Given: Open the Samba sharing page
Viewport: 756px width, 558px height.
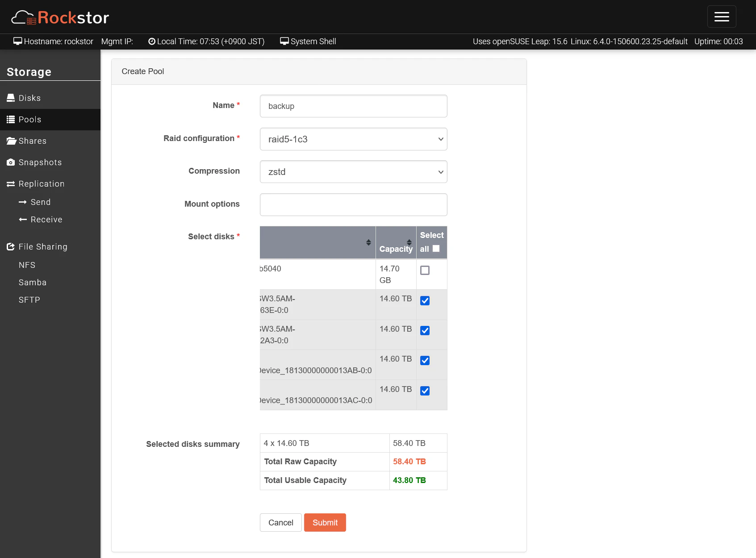Looking at the screenshot, I should pyautogui.click(x=33, y=283).
